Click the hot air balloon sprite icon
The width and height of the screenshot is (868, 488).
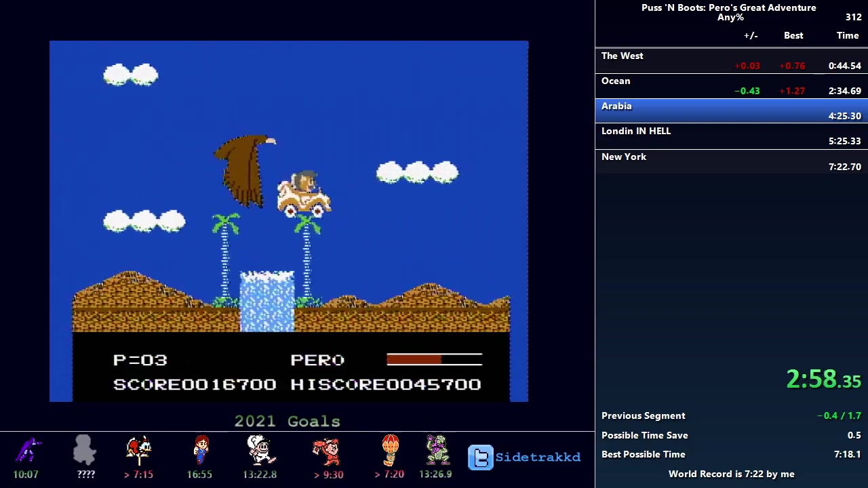390,451
